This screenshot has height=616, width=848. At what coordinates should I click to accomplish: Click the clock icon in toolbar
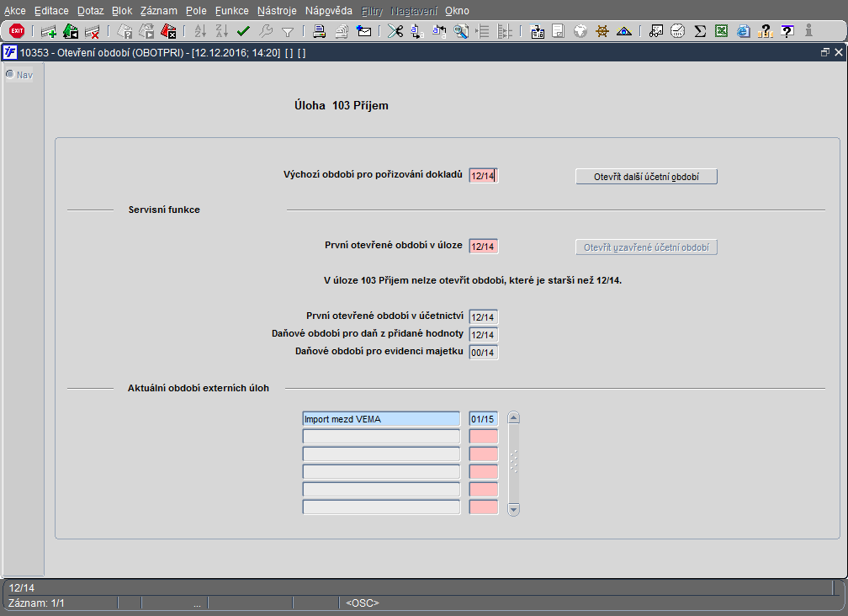click(678, 31)
